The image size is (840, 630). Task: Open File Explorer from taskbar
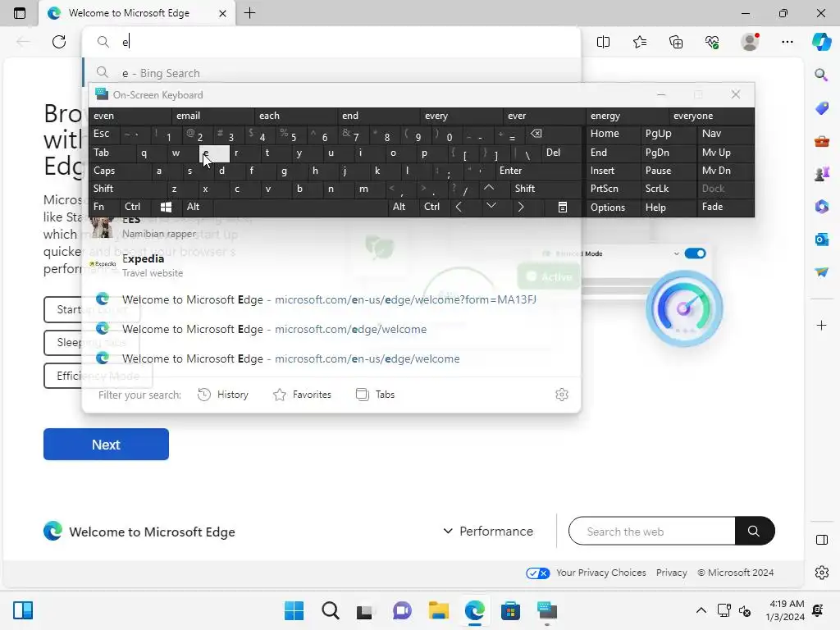coord(439,610)
